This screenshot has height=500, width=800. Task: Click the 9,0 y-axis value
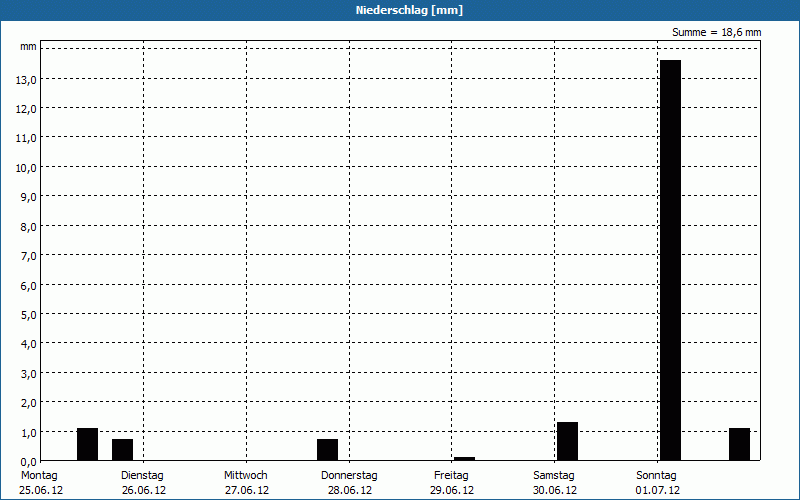tap(29, 197)
